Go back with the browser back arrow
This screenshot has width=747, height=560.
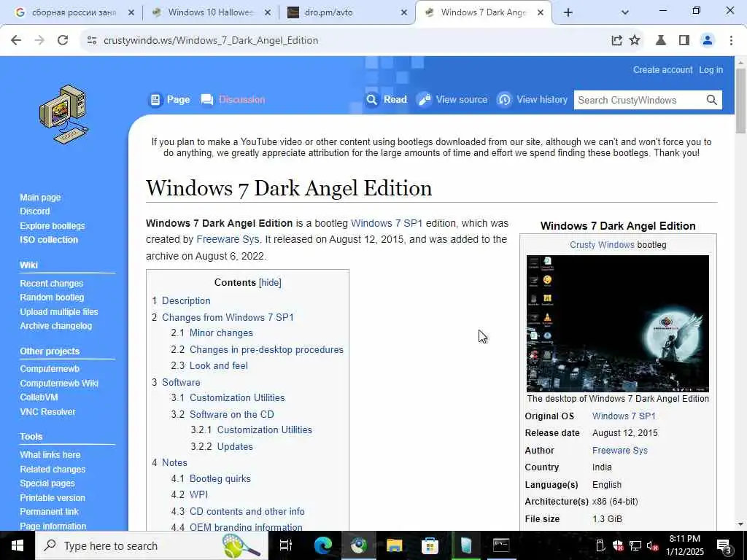tap(16, 41)
